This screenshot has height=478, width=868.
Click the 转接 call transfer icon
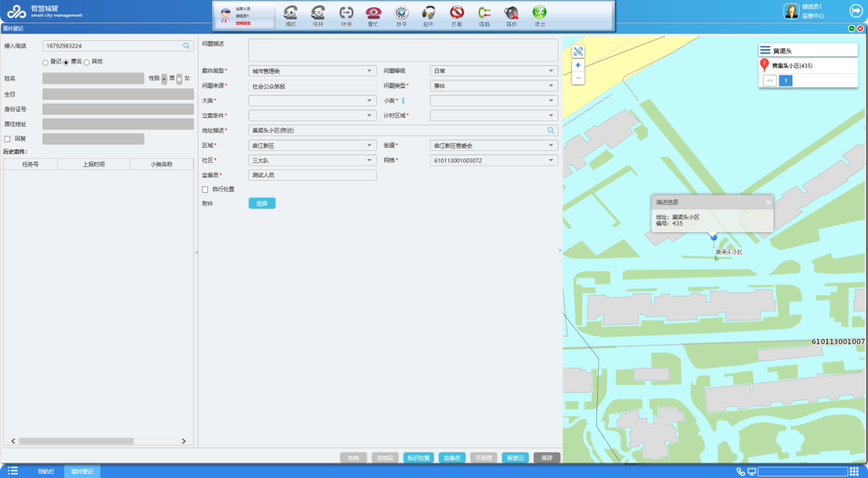(x=346, y=13)
